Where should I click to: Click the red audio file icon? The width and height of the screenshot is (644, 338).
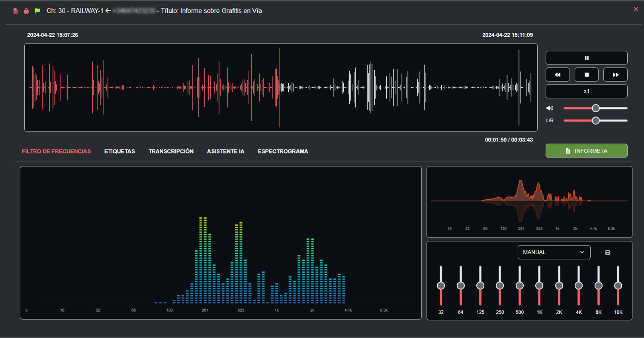point(16,11)
